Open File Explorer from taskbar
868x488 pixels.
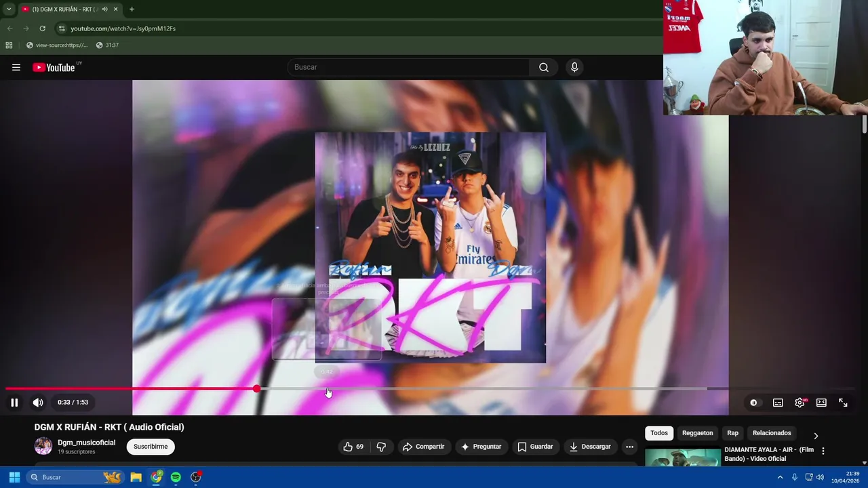click(136, 477)
